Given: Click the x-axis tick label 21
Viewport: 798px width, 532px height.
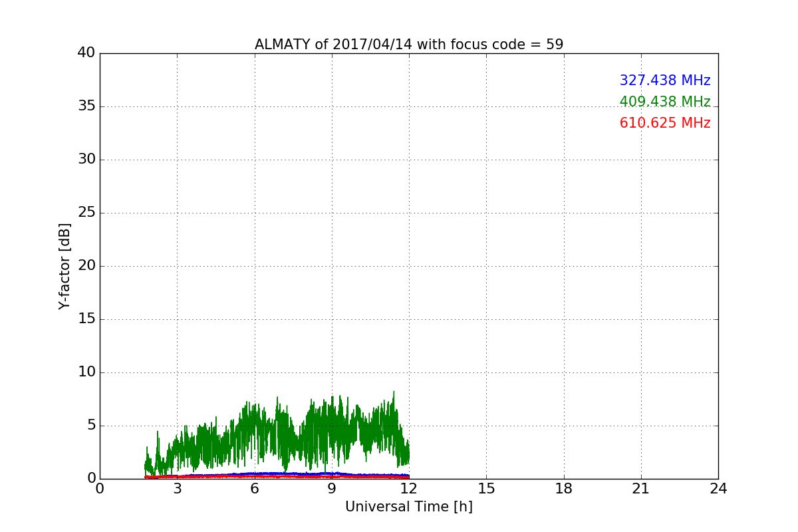Looking at the screenshot, I should coord(641,489).
